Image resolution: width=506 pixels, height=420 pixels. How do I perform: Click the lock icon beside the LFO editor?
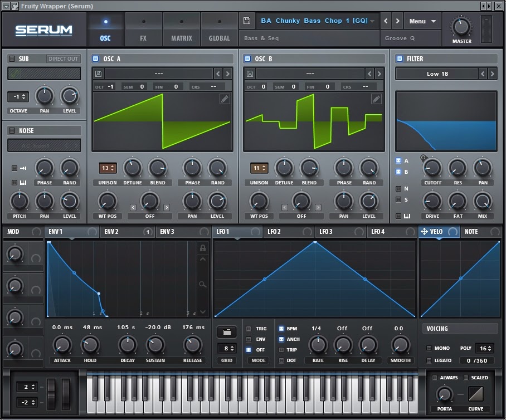(202, 247)
